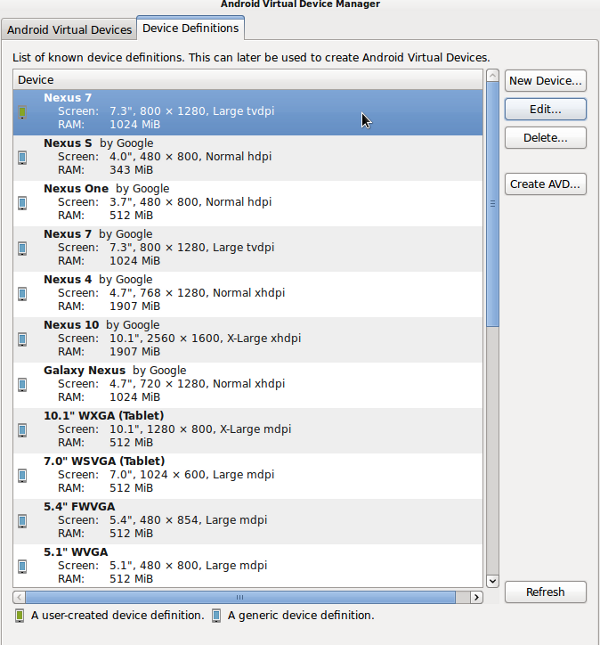Refresh the device definitions list
The image size is (600, 645).
[545, 592]
